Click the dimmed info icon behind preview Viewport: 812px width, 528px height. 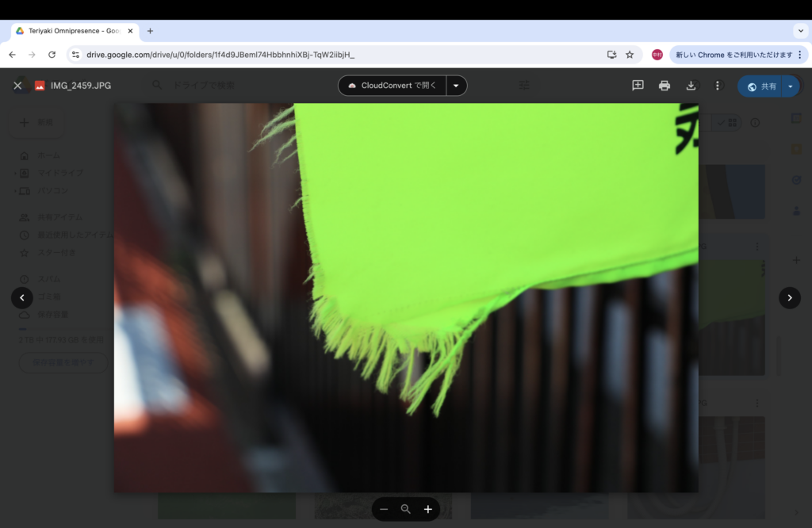(755, 123)
